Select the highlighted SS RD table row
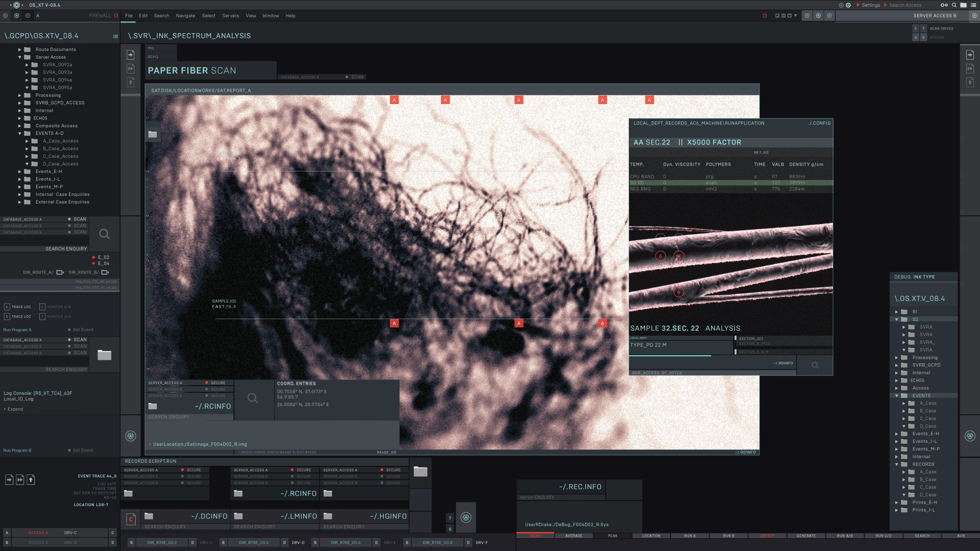The image size is (980, 551). (x=731, y=183)
